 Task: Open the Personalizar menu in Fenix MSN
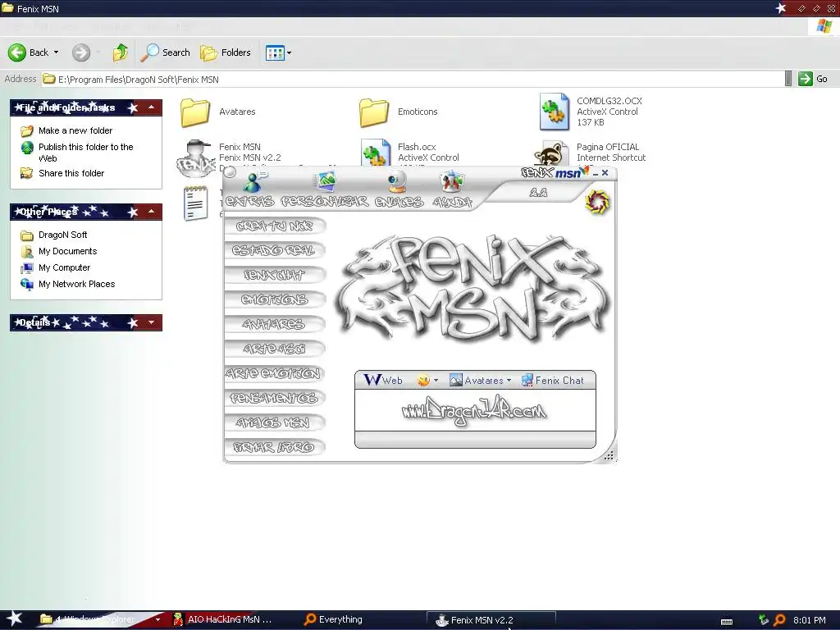(x=325, y=190)
